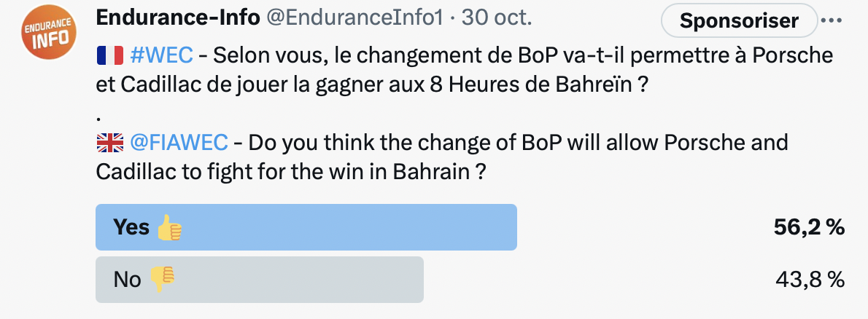Select the blue Yes poll result bar
868x319 pixels.
click(306, 227)
